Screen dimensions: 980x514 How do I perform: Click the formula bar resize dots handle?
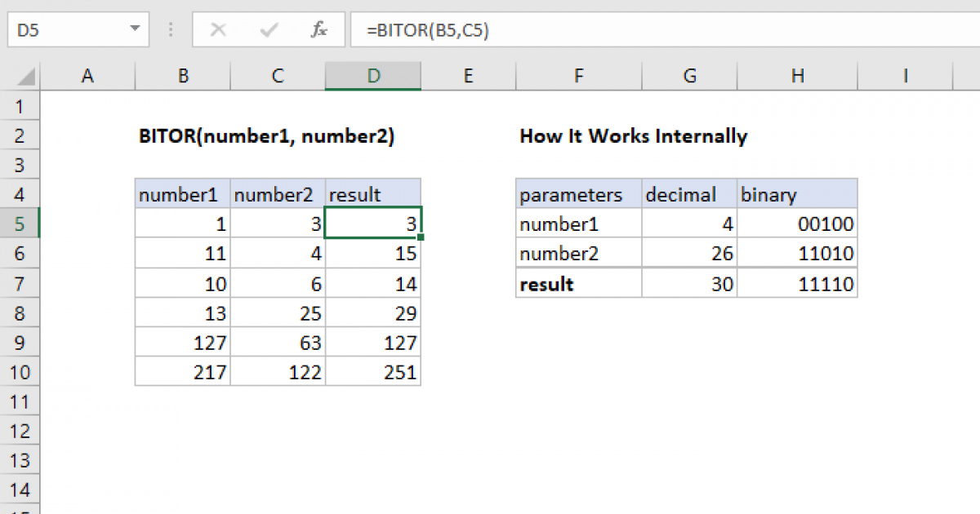point(171,30)
